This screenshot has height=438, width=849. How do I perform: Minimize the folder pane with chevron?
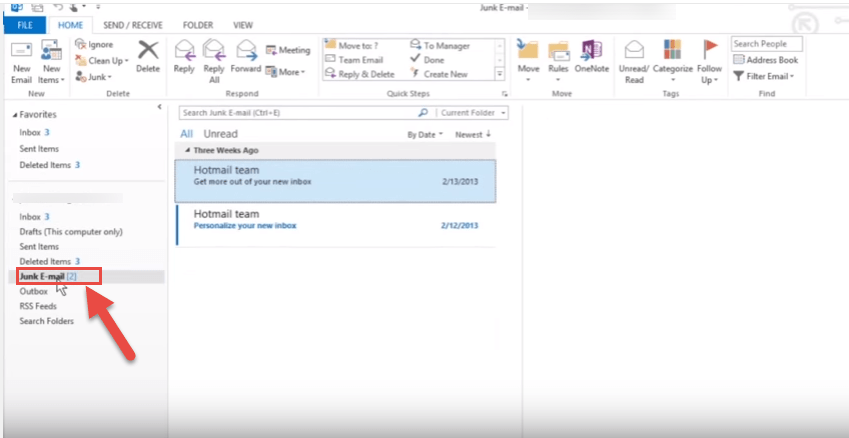[159, 107]
